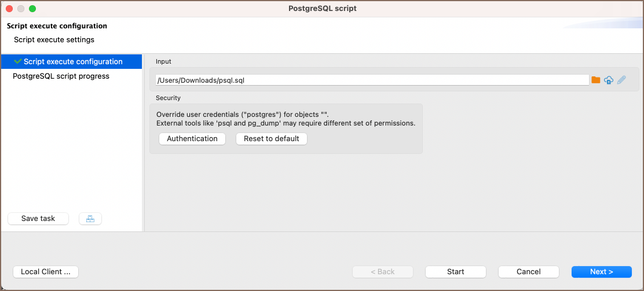This screenshot has width=644, height=291.
Task: Select PostgreSQL script progress step
Action: tap(61, 76)
